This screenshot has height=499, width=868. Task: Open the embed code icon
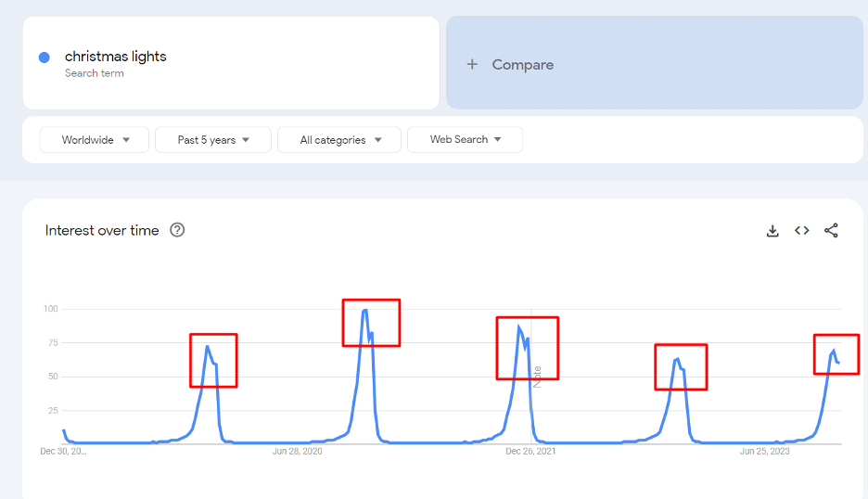tap(801, 230)
